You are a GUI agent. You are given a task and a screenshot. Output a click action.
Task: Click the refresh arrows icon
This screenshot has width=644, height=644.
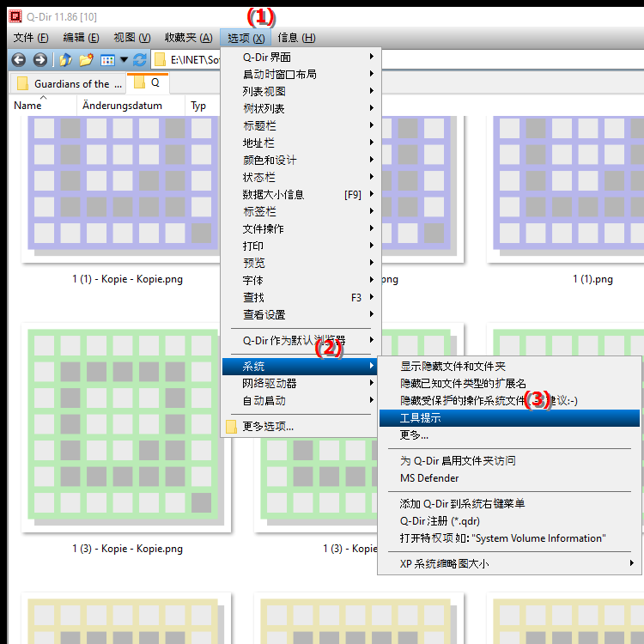[140, 60]
